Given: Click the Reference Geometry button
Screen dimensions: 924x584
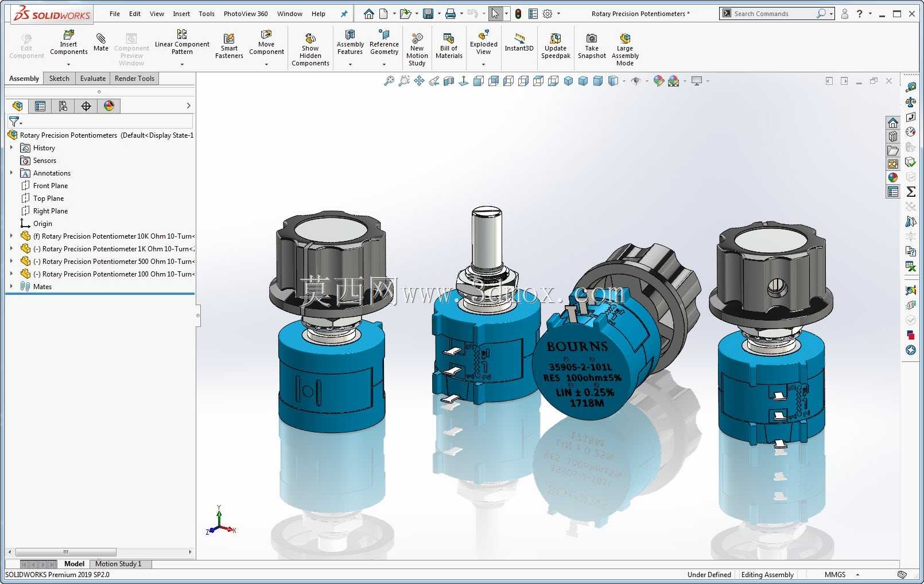Looking at the screenshot, I should click(x=384, y=44).
